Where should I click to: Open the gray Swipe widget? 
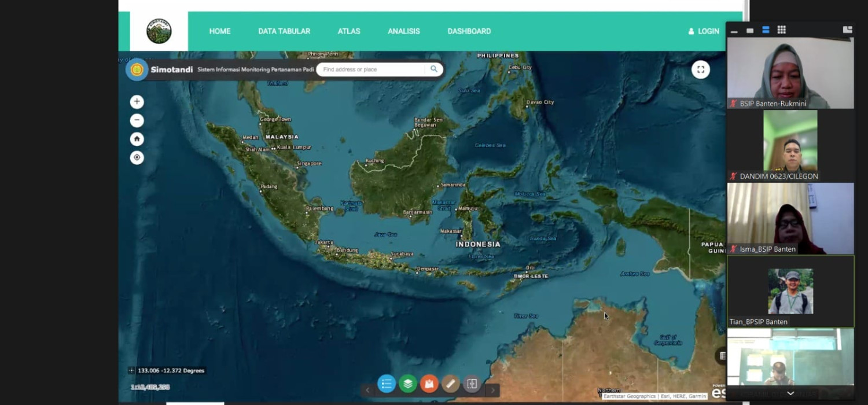[x=472, y=383]
